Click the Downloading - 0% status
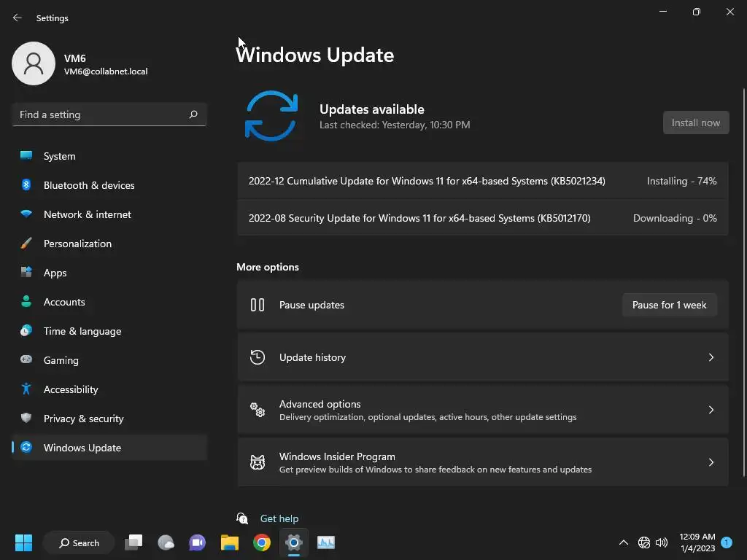 coord(675,218)
